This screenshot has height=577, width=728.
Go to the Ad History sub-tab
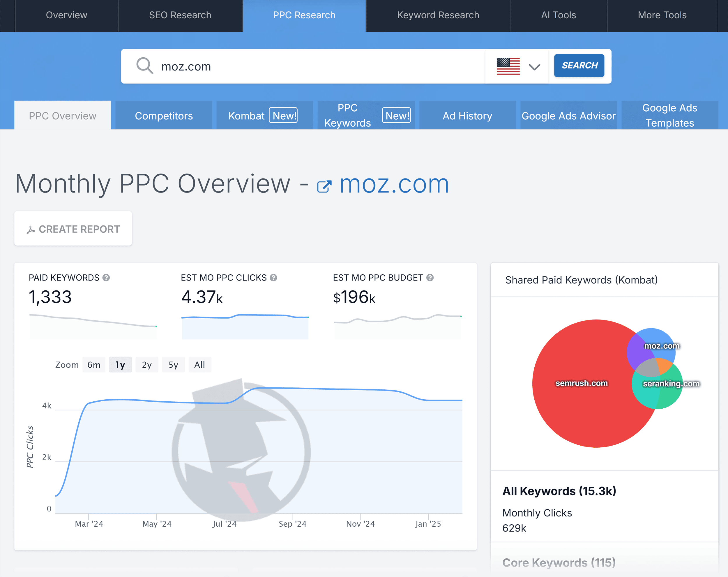tap(467, 116)
